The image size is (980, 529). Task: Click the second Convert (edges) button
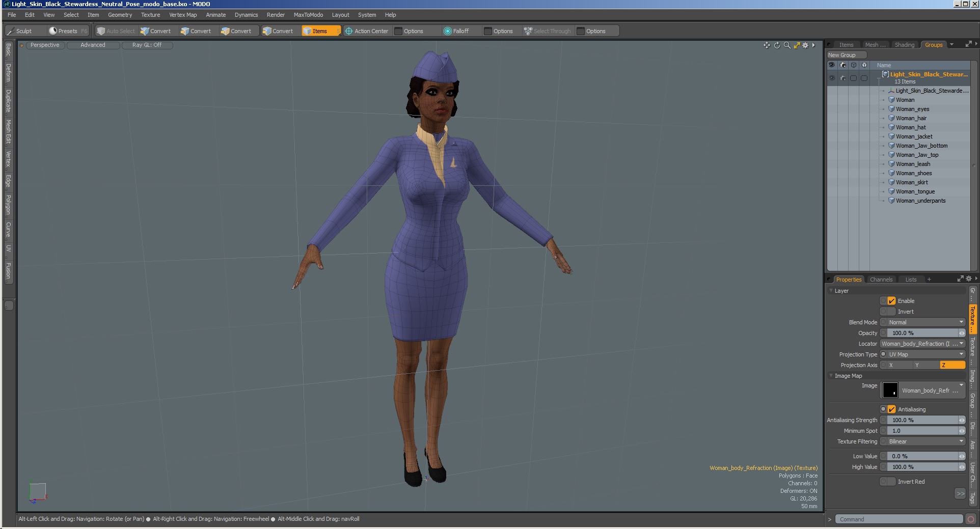(x=196, y=31)
